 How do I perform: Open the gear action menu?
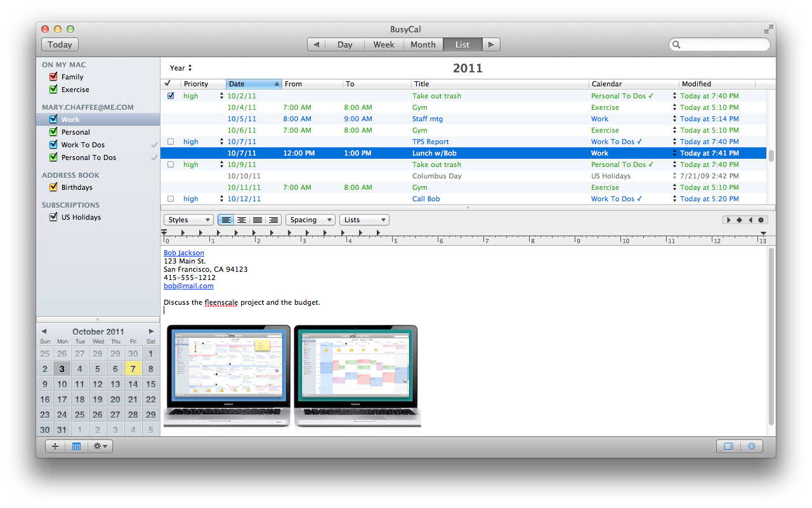click(x=100, y=446)
